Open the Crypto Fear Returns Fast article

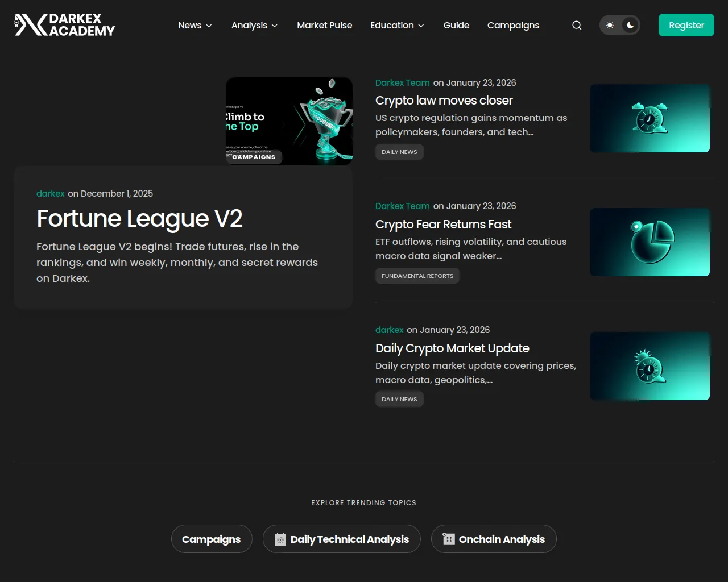pyautogui.click(x=444, y=225)
